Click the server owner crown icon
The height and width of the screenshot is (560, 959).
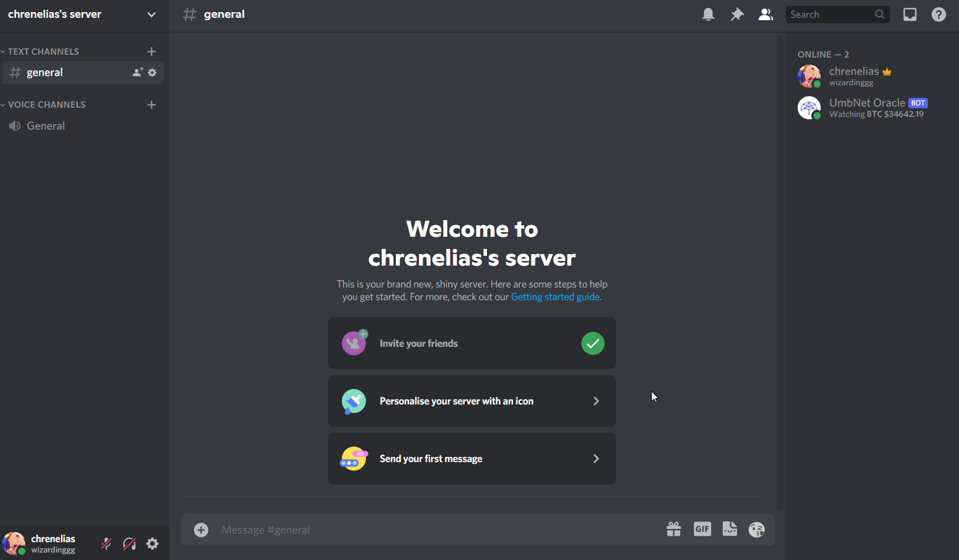pos(887,72)
